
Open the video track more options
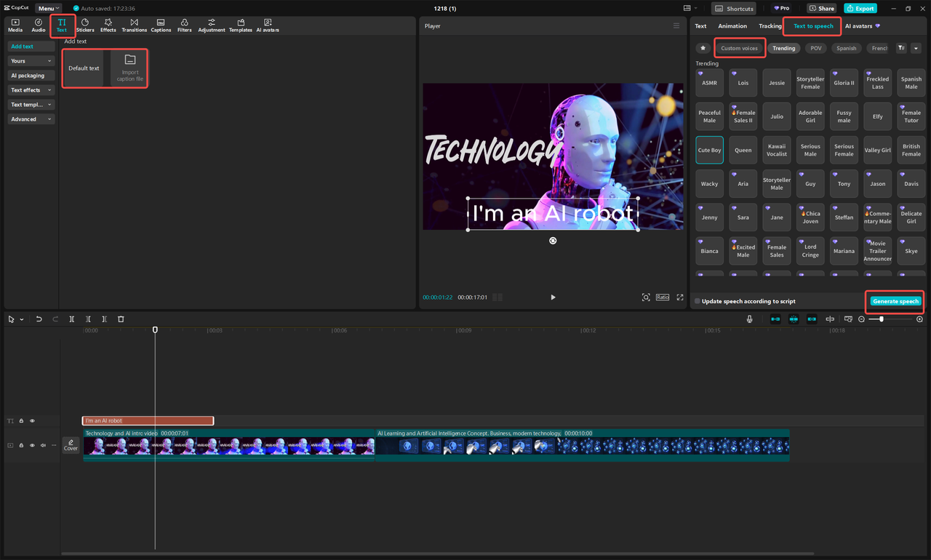[54, 445]
